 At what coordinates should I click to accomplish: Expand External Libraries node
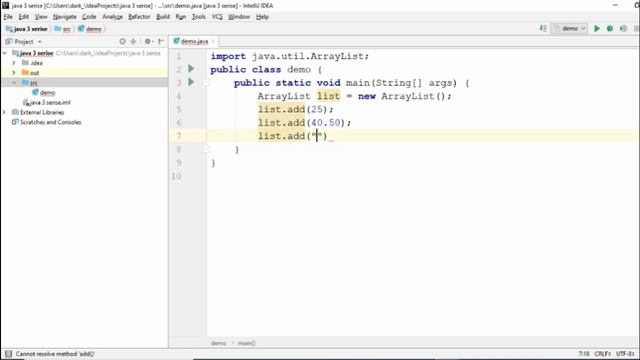coord(5,112)
